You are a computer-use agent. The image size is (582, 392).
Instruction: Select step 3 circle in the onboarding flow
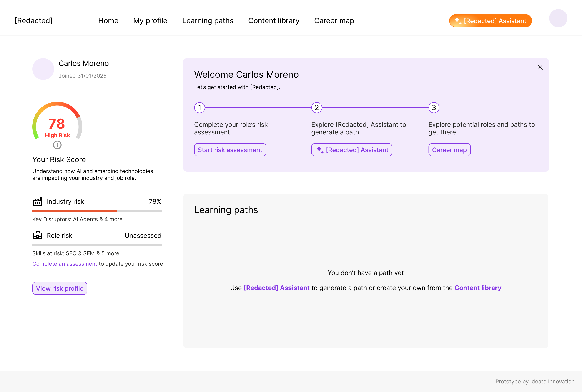coord(434,108)
